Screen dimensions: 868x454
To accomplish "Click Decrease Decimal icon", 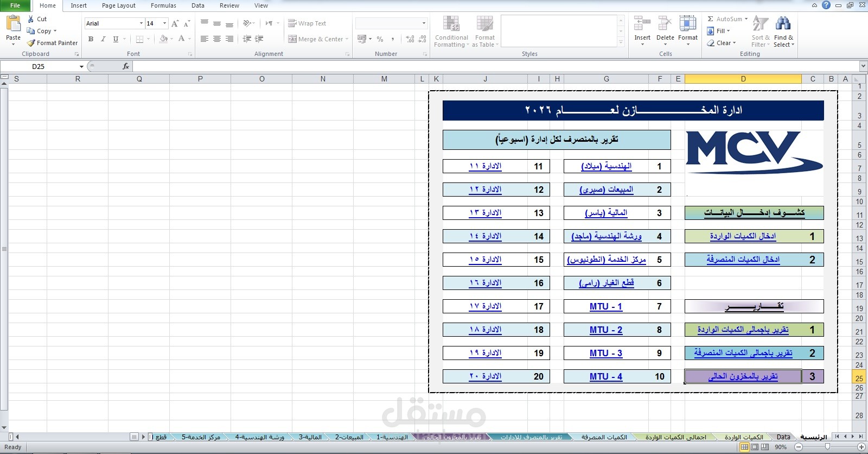I will tap(423, 39).
